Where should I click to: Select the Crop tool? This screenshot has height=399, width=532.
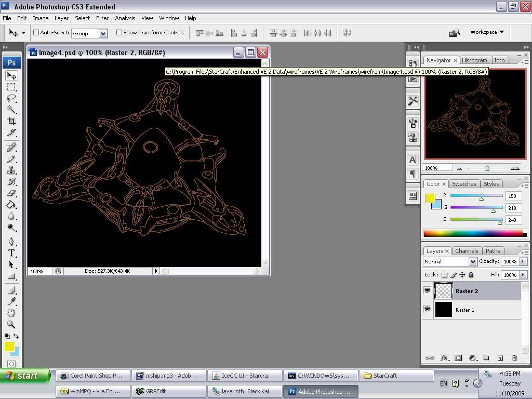click(x=11, y=121)
